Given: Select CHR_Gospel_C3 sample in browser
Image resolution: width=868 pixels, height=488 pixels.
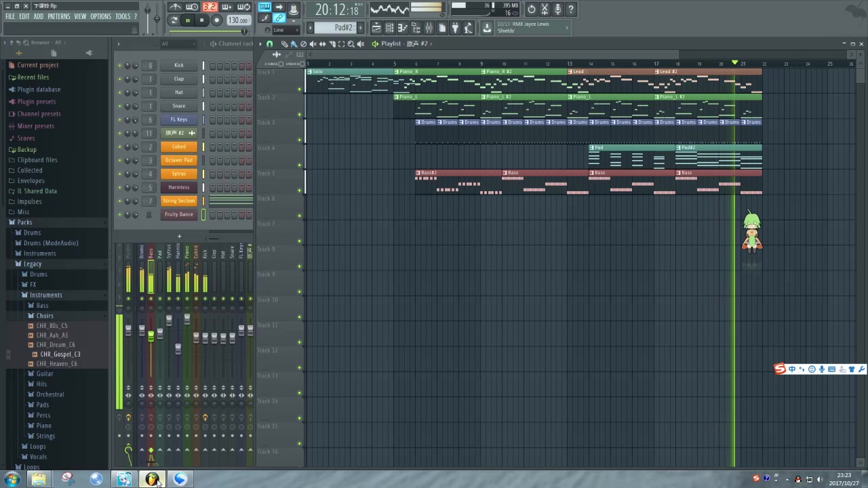Looking at the screenshot, I should click(x=60, y=354).
